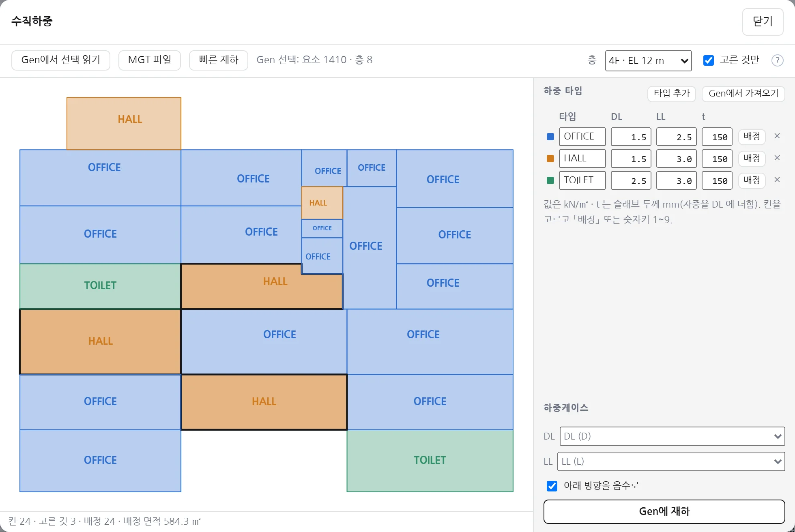
Task: Close the dialog with 닫기
Action: click(x=763, y=22)
